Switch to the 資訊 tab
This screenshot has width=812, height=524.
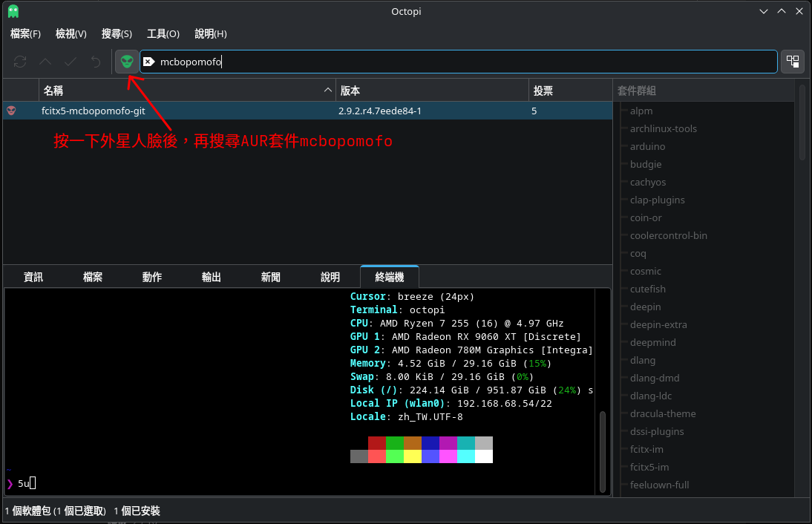[x=33, y=277]
